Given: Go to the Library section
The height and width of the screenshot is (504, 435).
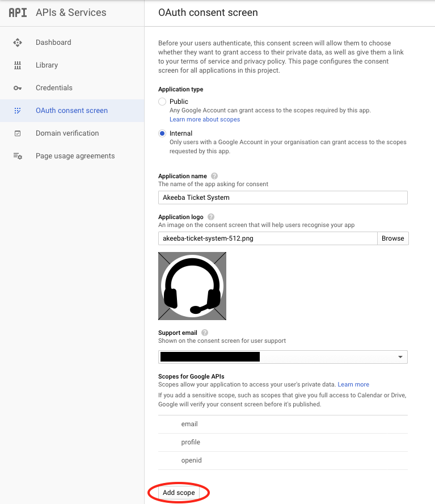Looking at the screenshot, I should [47, 65].
